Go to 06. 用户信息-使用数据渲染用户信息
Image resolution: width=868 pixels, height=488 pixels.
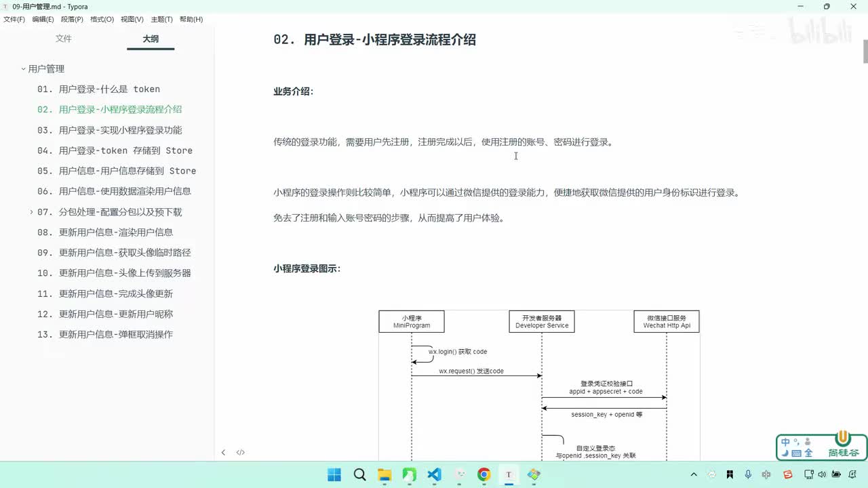114,191
